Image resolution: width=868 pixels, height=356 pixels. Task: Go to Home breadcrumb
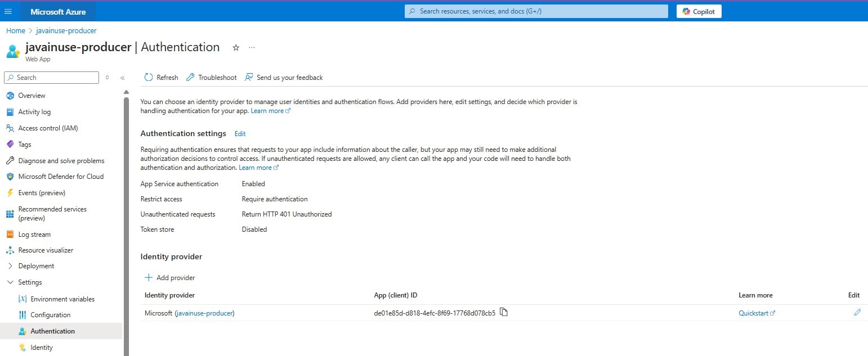coord(16,31)
